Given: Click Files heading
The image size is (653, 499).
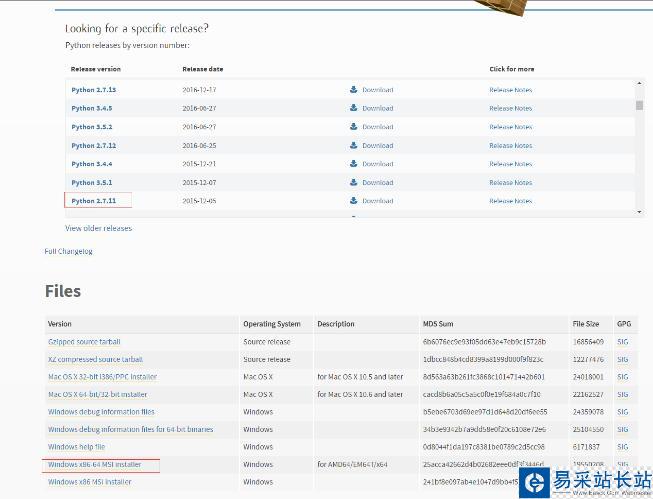Looking at the screenshot, I should pyautogui.click(x=63, y=291).
